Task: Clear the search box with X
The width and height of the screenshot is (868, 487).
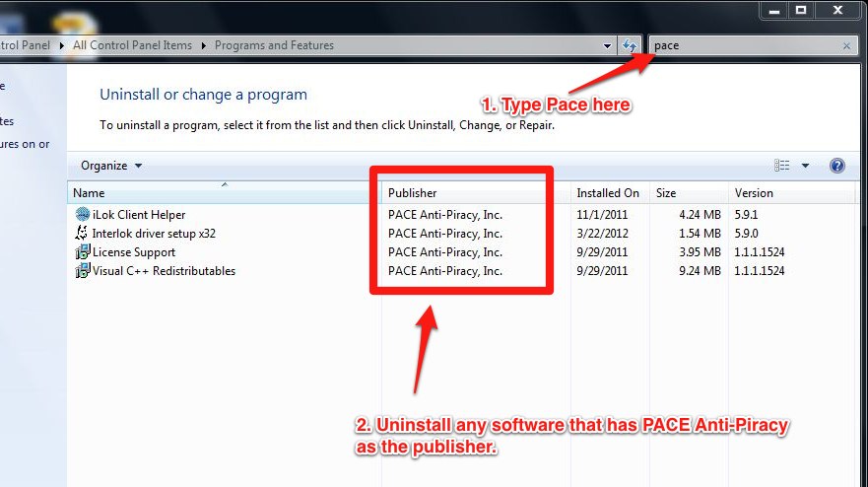Action: (x=846, y=45)
